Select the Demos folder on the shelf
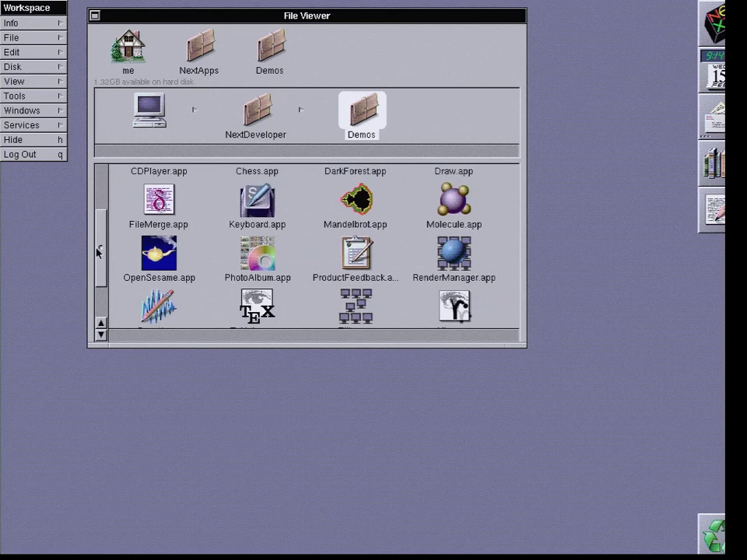 tap(271, 46)
